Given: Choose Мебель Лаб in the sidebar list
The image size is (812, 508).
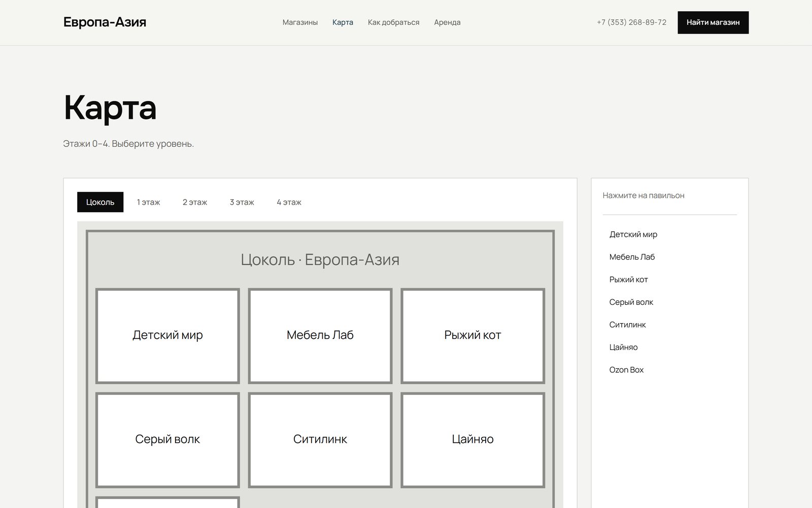Looking at the screenshot, I should tap(669, 257).
